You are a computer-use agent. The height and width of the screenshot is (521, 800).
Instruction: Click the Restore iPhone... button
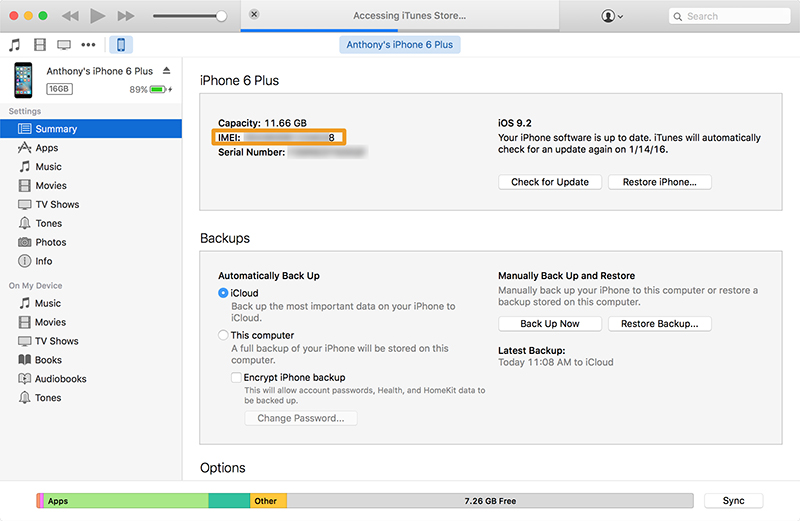tap(659, 182)
